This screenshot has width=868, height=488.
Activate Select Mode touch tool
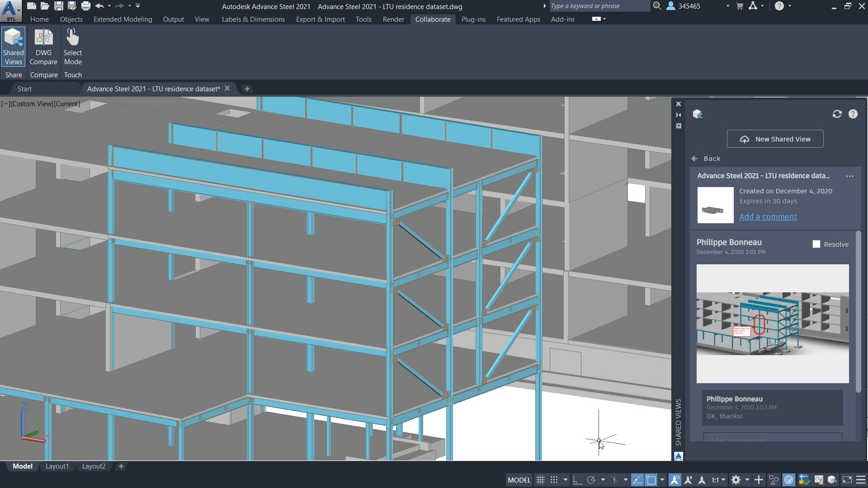[73, 47]
